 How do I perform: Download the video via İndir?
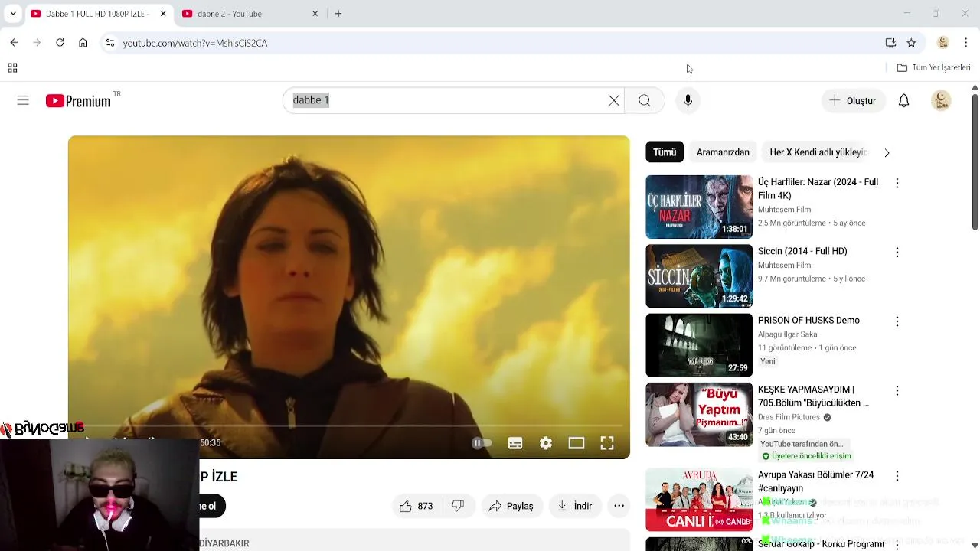pos(575,506)
